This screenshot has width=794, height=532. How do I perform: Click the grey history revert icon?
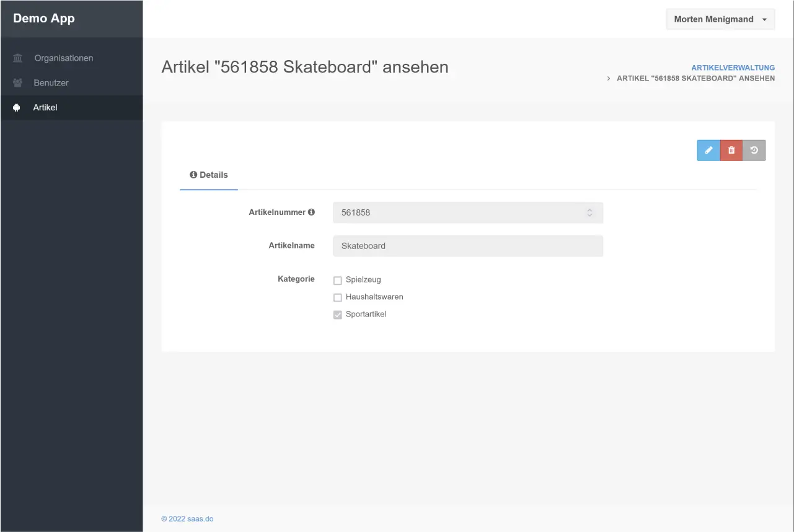(754, 150)
